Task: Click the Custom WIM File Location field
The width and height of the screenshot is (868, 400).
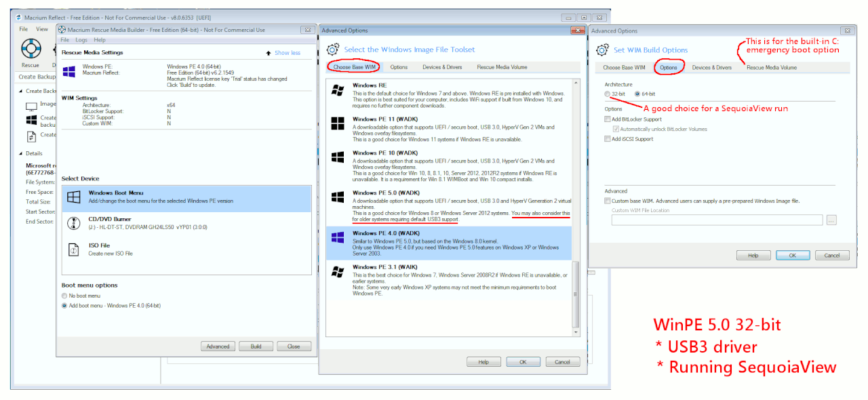Action: (717, 220)
